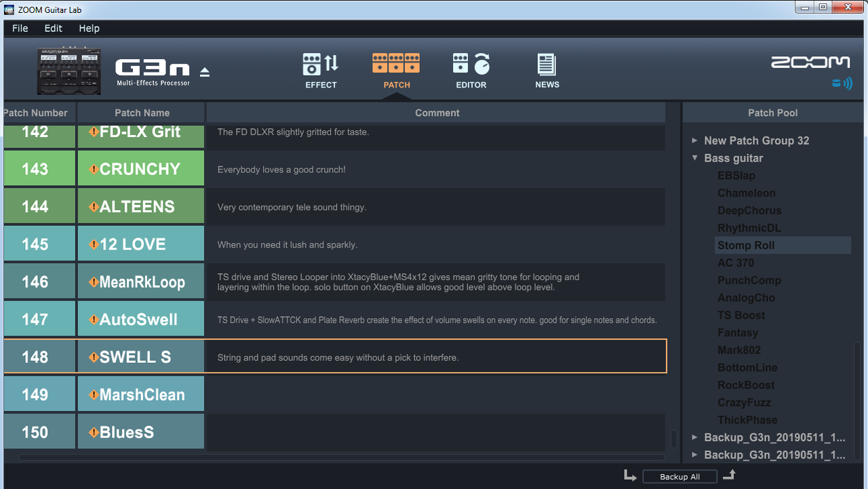This screenshot has height=489, width=868.
Task: Select AC 370 in Patch Pool
Action: (x=736, y=263)
